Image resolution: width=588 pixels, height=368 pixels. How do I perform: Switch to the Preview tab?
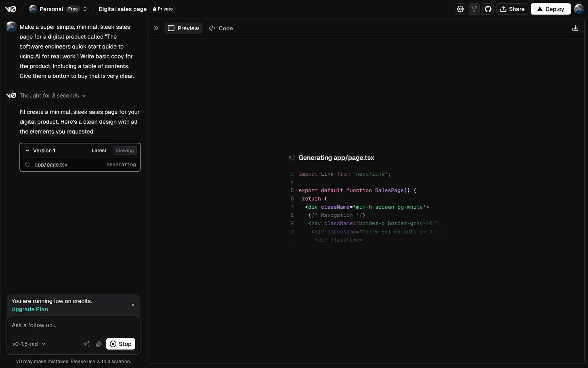pyautogui.click(x=183, y=28)
